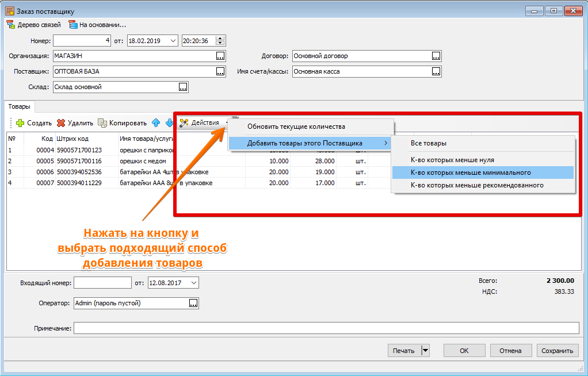Select barcode 5900571700123 cell
588x376 pixels.
pyautogui.click(x=87, y=150)
